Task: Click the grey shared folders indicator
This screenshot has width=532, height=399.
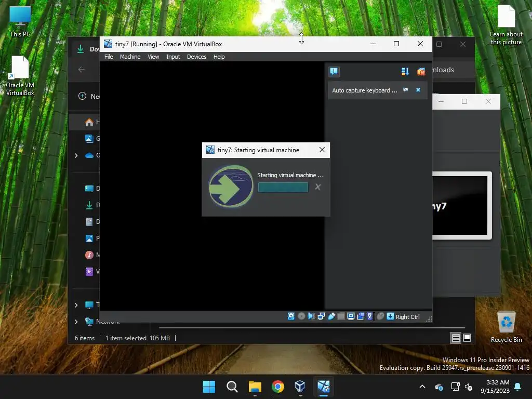Action: (341, 316)
